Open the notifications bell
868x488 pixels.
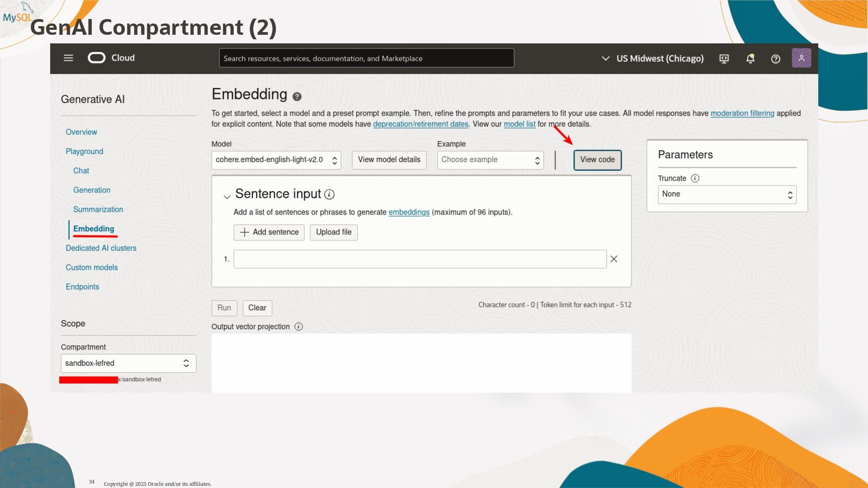750,59
